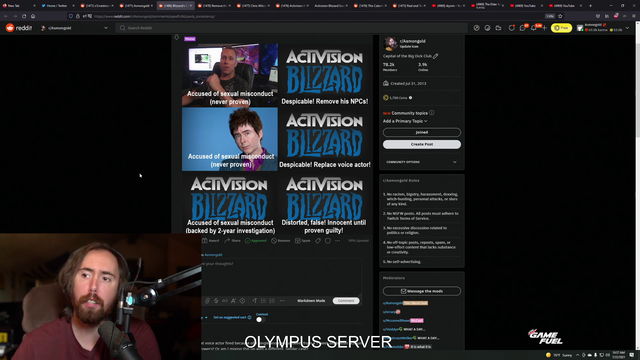The width and height of the screenshot is (640, 360).
Task: Click Share under the post
Action: pos(232,241)
